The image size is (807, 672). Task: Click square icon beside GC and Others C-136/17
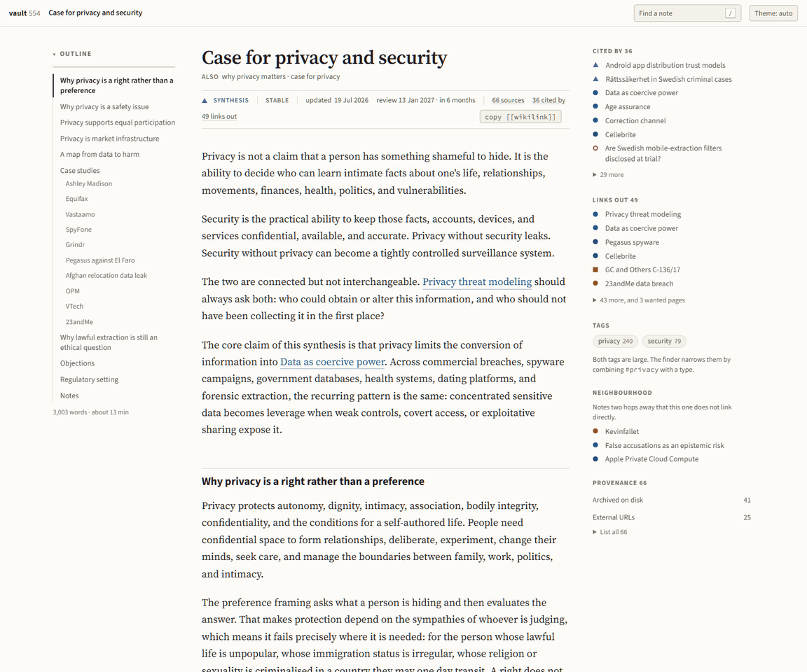coord(595,270)
